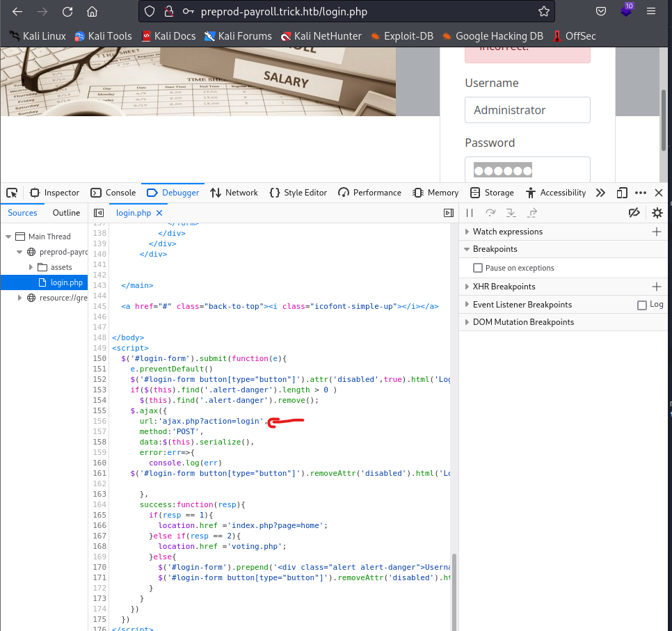This screenshot has width=672, height=631.
Task: Switch to the Inspector tab
Action: [x=54, y=193]
